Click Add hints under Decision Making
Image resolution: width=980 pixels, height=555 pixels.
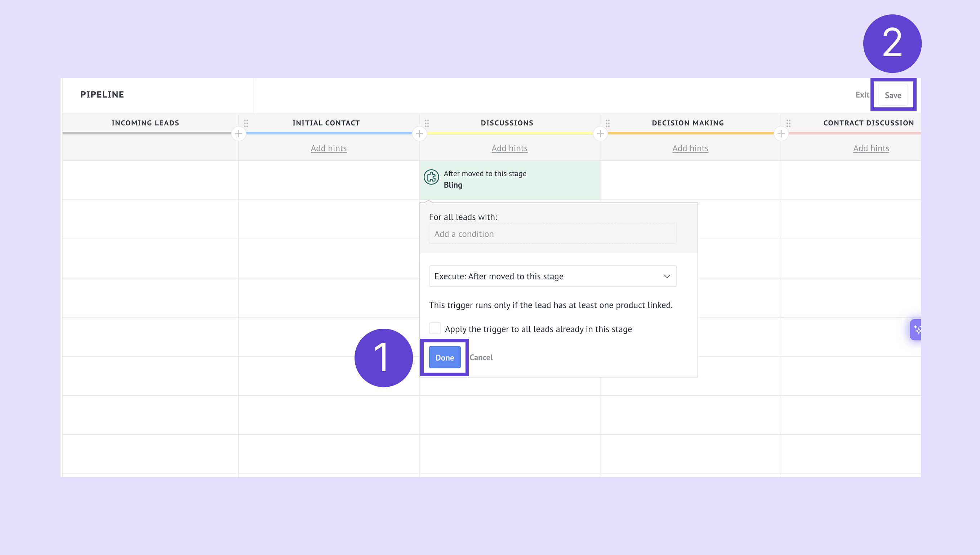(x=690, y=148)
